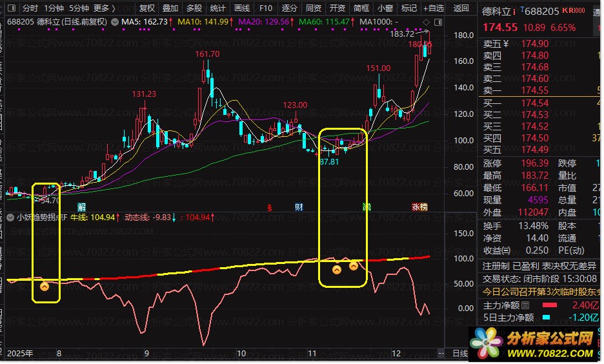Activate the 画线 drawing tool
The height and width of the screenshot is (364, 604).
coord(242,8)
